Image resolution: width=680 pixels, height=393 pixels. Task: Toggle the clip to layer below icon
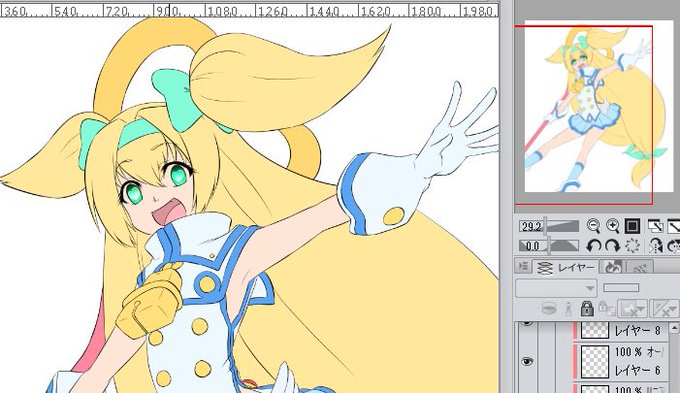549,309
